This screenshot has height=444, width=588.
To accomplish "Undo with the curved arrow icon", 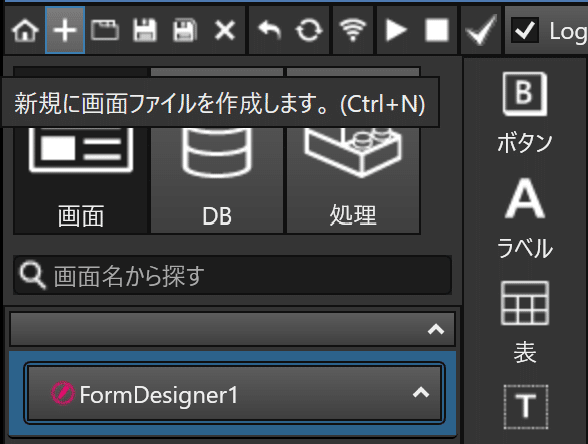I will pyautogui.click(x=269, y=30).
